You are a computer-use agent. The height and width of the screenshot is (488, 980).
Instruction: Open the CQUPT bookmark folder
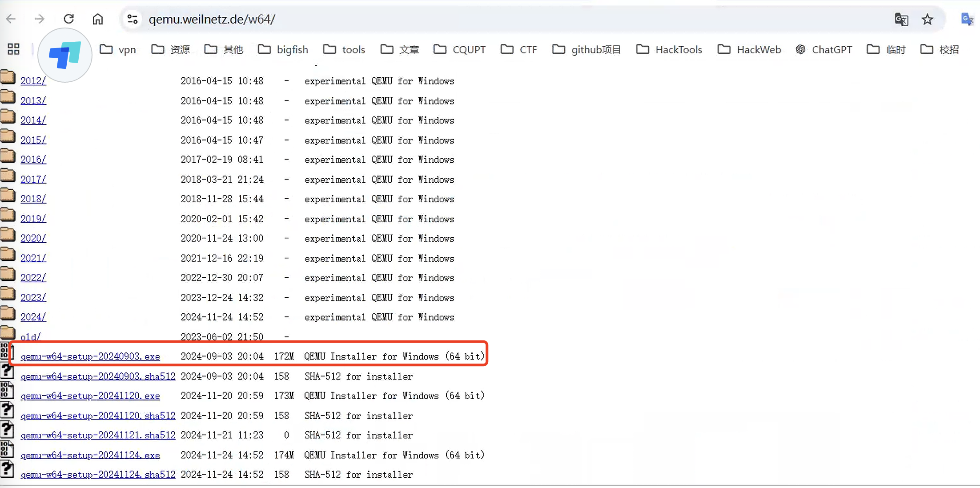tap(459, 49)
